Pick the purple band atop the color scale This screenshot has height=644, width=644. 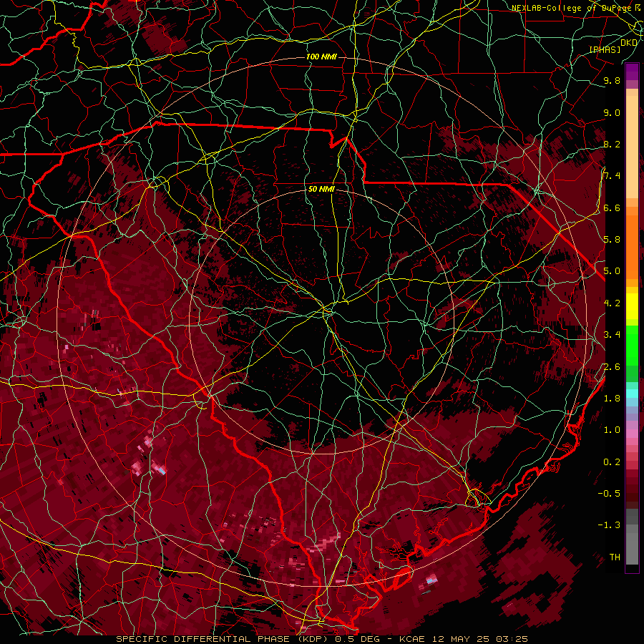coord(632,72)
